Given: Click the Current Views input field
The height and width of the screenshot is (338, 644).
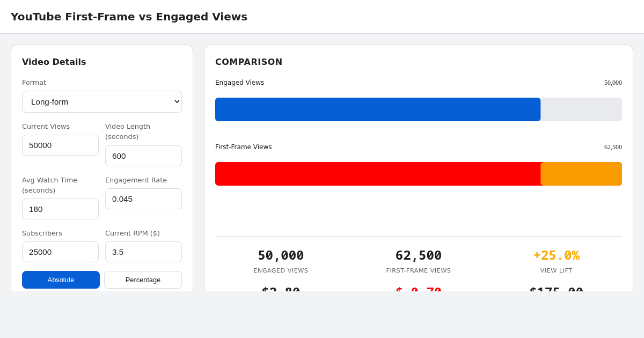Looking at the screenshot, I should tap(60, 145).
